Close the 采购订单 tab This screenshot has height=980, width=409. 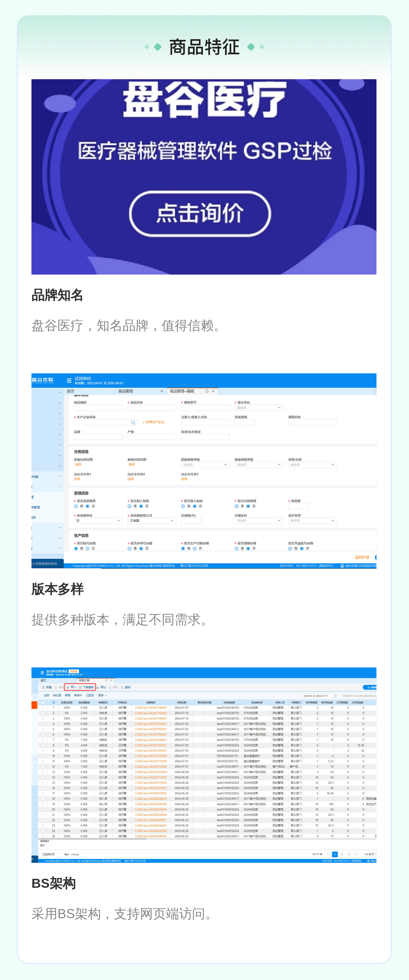(x=111, y=680)
